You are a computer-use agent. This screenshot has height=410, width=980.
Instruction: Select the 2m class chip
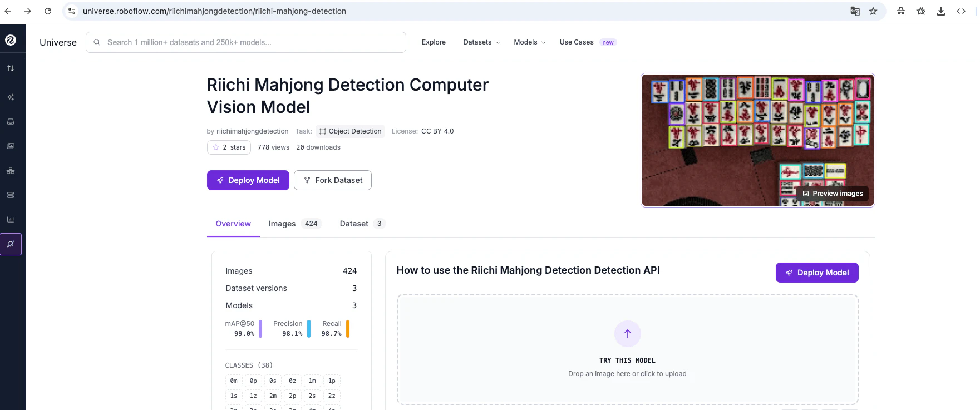[273, 396]
